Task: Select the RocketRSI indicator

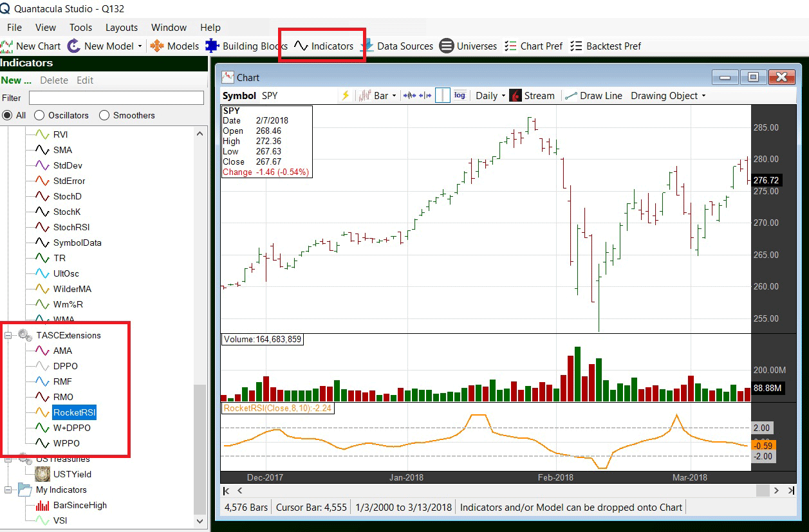Action: [75, 412]
